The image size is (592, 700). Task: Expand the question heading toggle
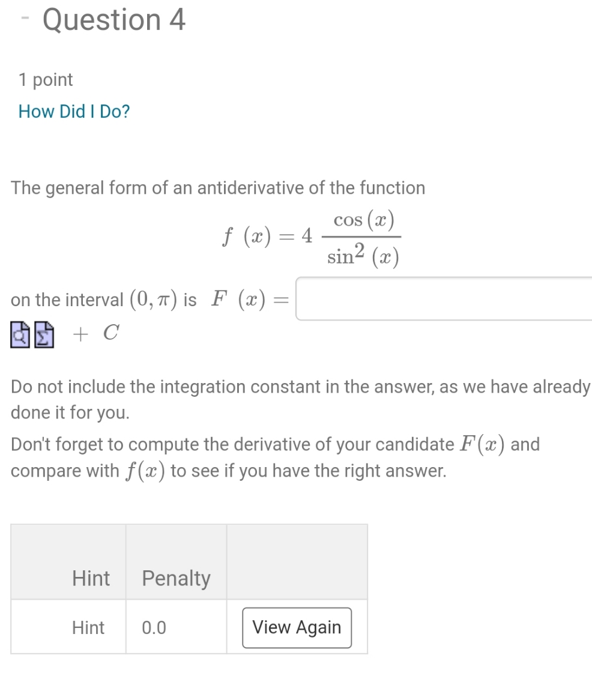point(24,18)
